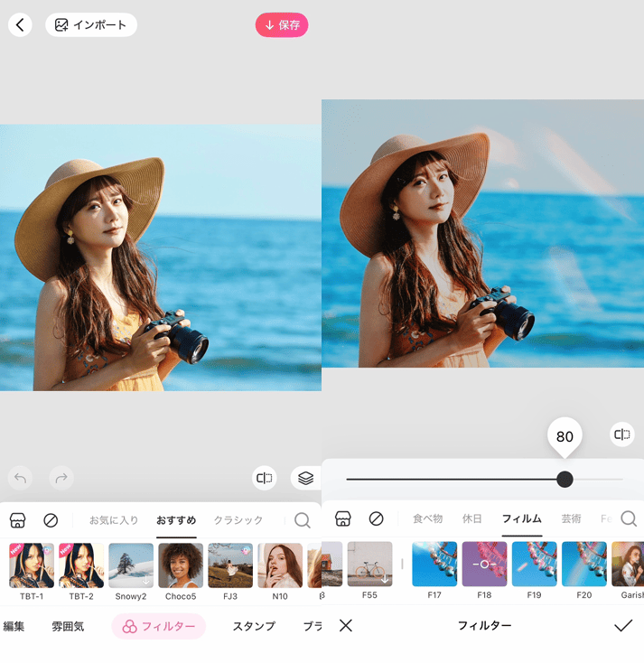Switch to お気に入り favorites tab
Image resolution: width=644 pixels, height=663 pixels.
pyautogui.click(x=114, y=520)
